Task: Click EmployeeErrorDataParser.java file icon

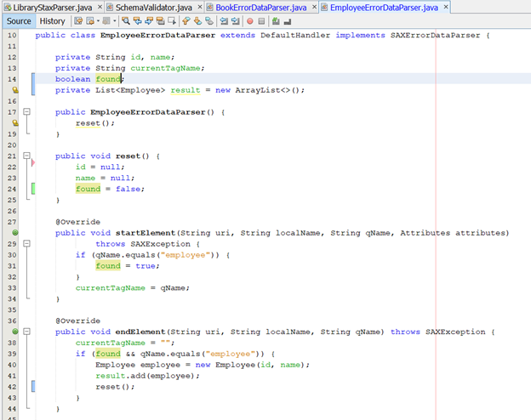Action: (x=324, y=8)
